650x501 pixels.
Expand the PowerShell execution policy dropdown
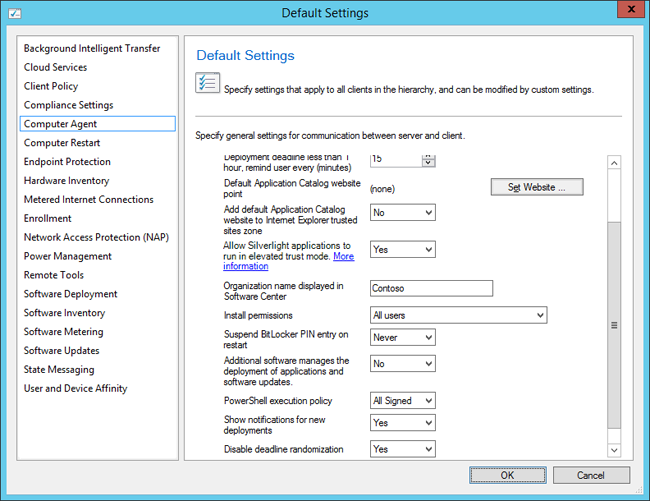pyautogui.click(x=402, y=401)
